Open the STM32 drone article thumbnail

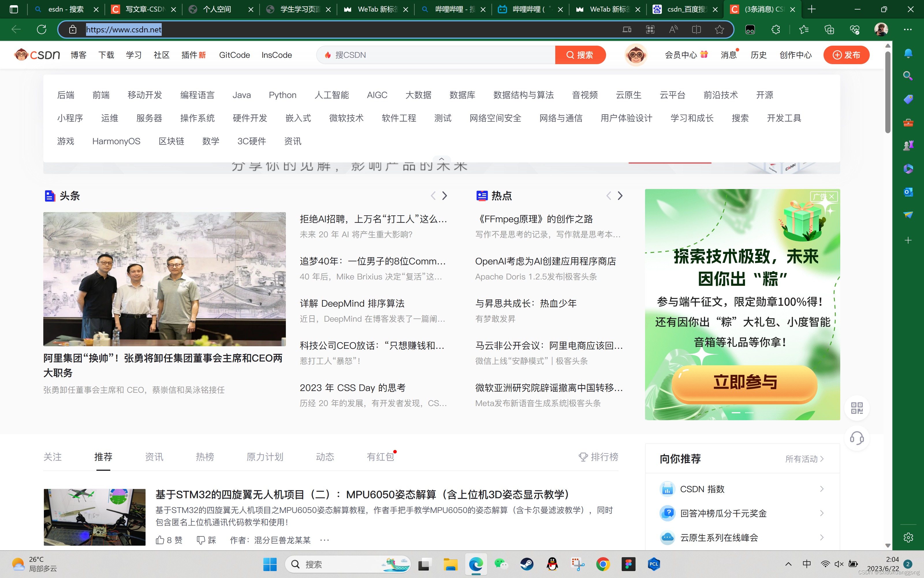[x=94, y=517]
